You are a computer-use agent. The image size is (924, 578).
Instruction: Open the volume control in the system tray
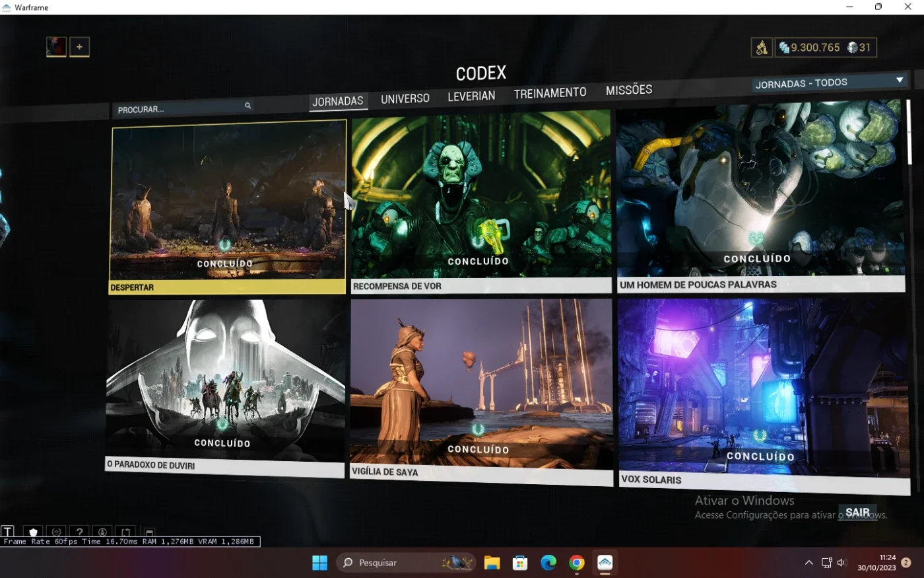841,563
